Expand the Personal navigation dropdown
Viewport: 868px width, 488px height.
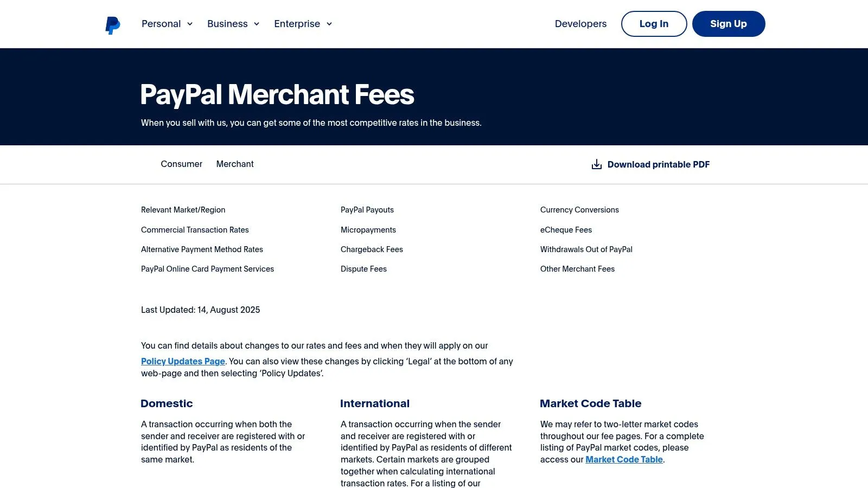pyautogui.click(x=166, y=23)
